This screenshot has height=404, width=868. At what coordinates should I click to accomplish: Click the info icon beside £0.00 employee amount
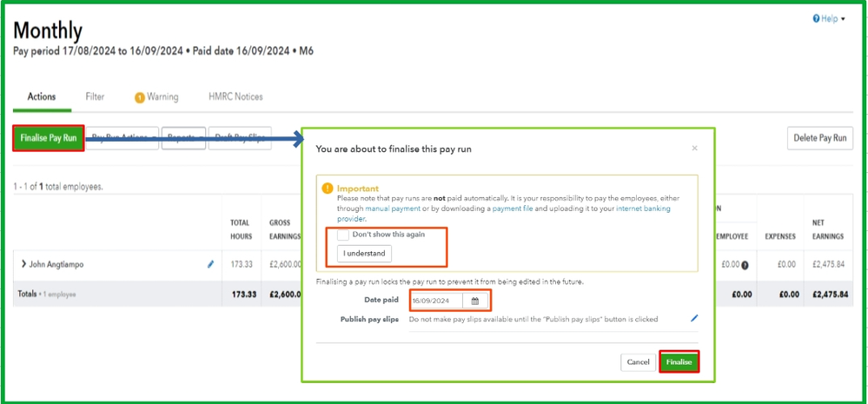(745, 264)
